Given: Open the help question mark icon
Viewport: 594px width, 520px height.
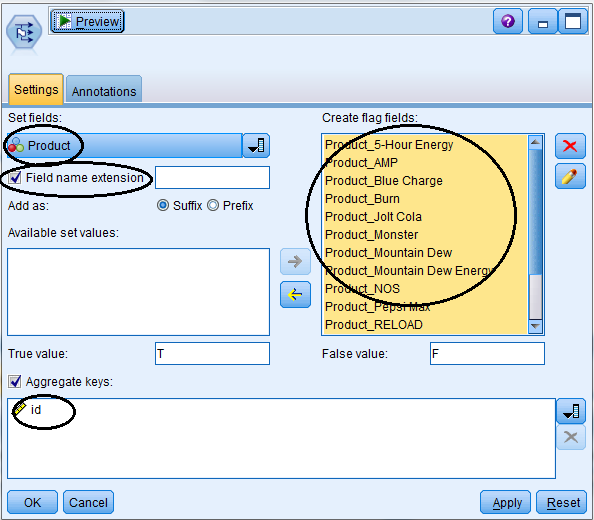Looking at the screenshot, I should pyautogui.click(x=508, y=22).
